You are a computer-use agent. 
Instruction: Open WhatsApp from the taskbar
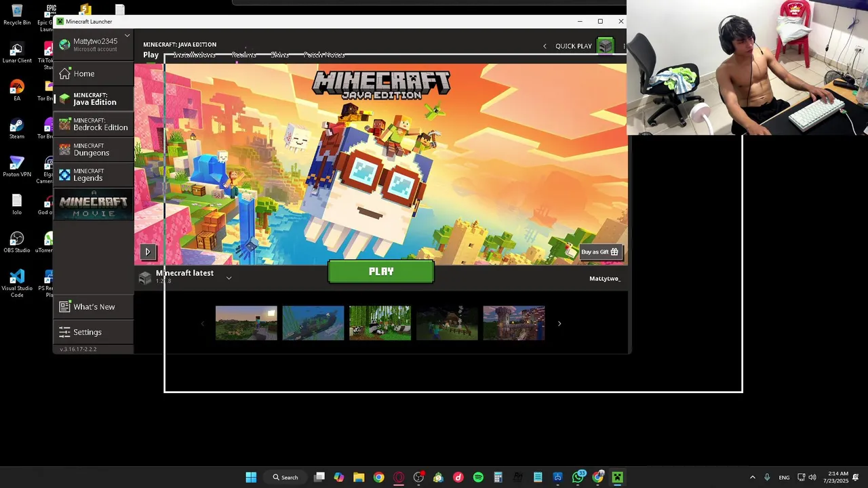tap(578, 477)
